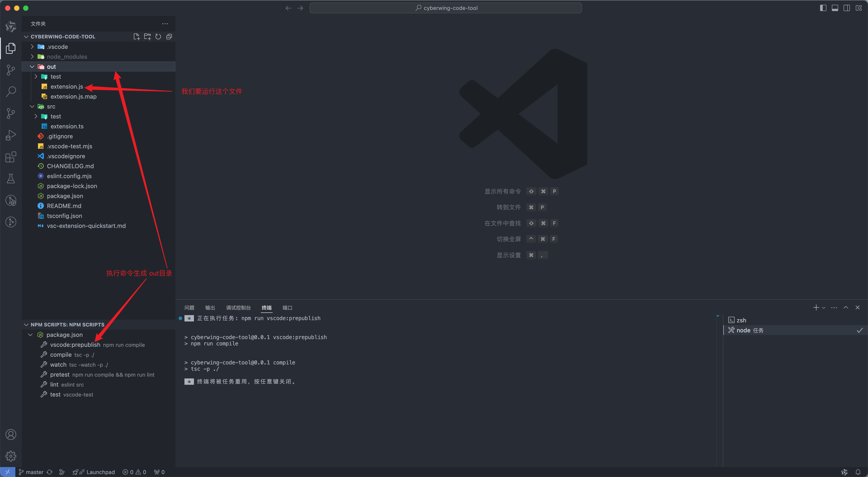The height and width of the screenshot is (477, 868).
Task: Collapse all folders in explorer
Action: (x=169, y=36)
